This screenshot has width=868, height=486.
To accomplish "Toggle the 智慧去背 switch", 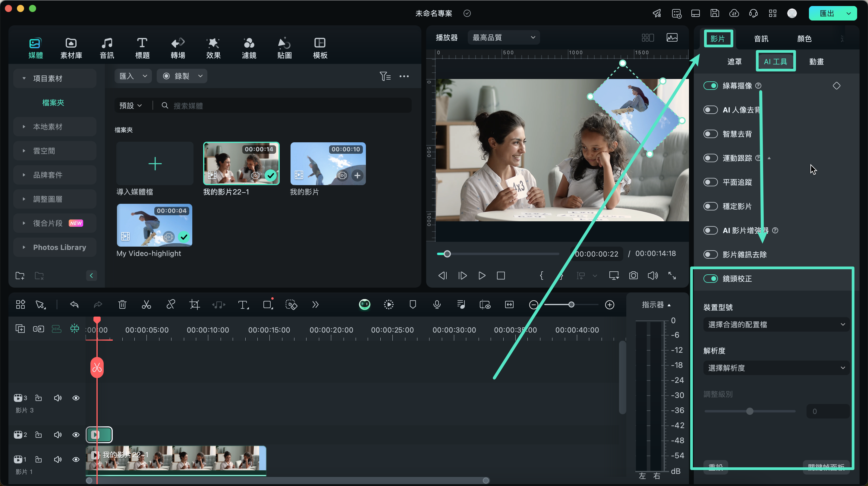I will [x=710, y=134].
